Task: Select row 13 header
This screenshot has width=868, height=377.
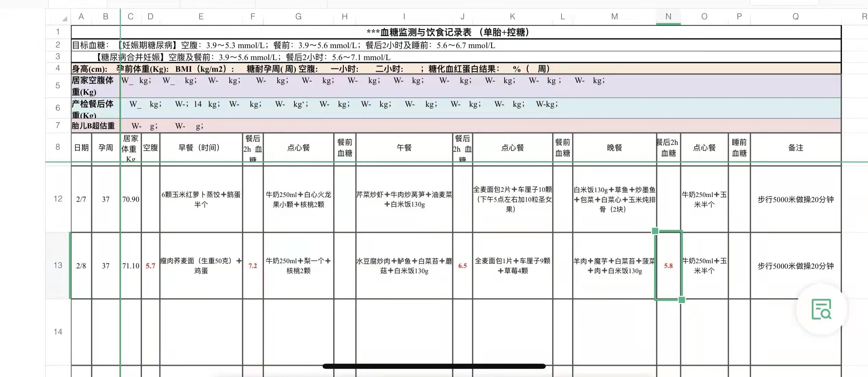Action: [58, 265]
